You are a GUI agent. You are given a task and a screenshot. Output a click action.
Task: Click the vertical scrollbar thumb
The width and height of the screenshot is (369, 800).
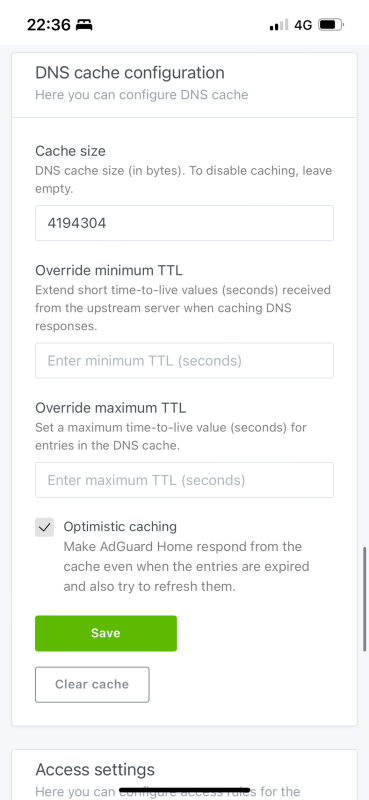[365, 599]
